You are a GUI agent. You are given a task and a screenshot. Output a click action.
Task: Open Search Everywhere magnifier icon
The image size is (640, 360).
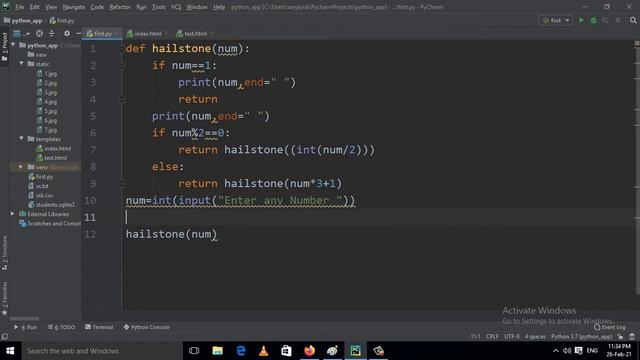point(633,20)
